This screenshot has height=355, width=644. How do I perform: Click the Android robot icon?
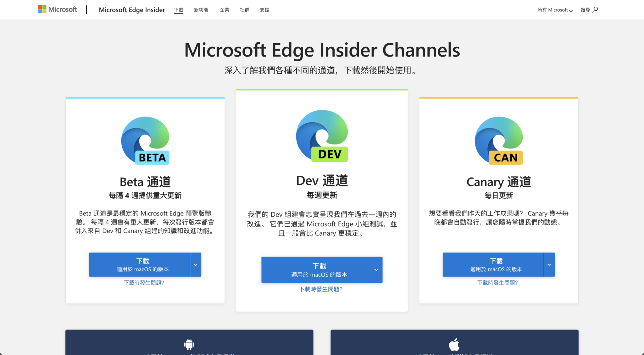[x=189, y=344]
